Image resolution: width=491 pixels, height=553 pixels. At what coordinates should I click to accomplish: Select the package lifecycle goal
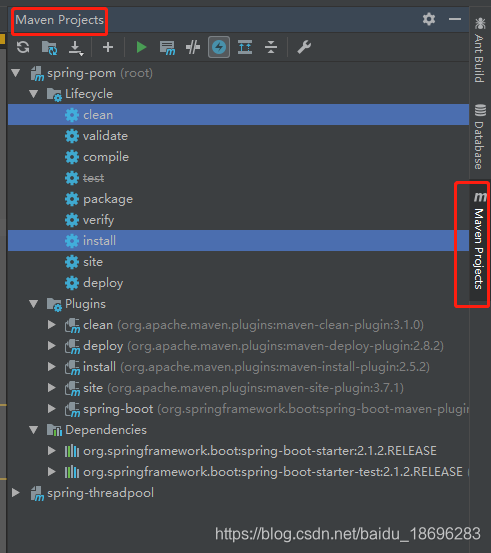[238, 199]
